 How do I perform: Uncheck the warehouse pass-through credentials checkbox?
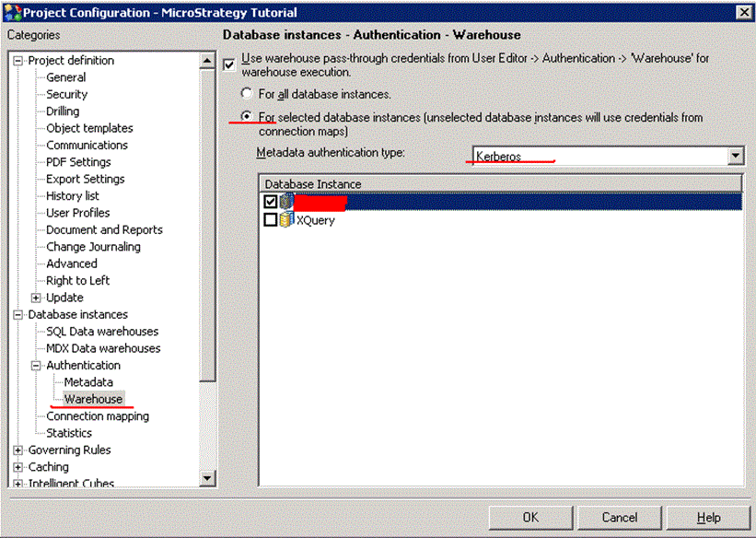coord(229,64)
